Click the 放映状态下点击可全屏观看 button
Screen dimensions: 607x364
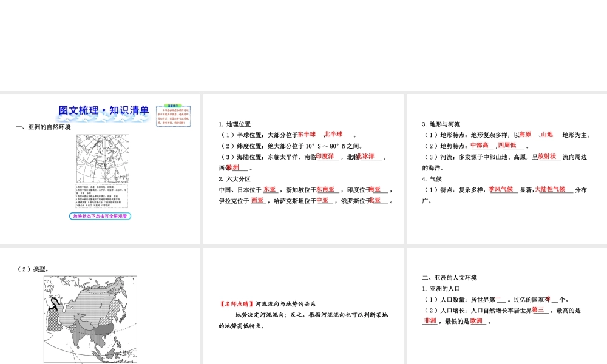pyautogui.click(x=100, y=216)
